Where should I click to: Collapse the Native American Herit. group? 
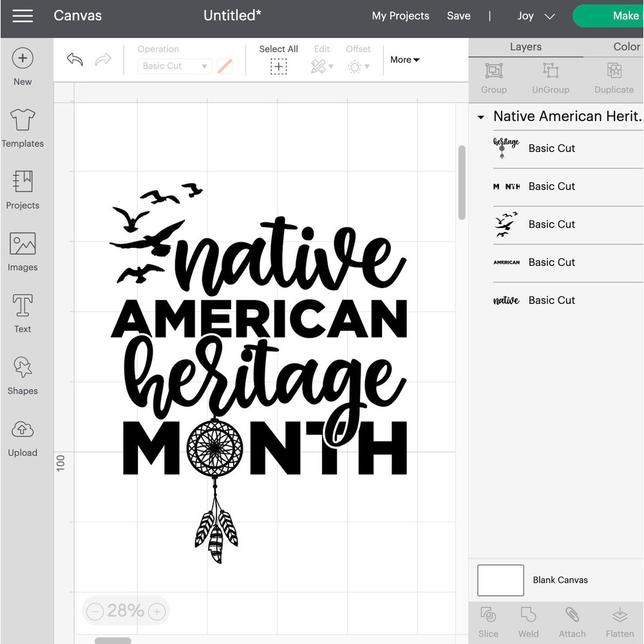[x=480, y=117]
